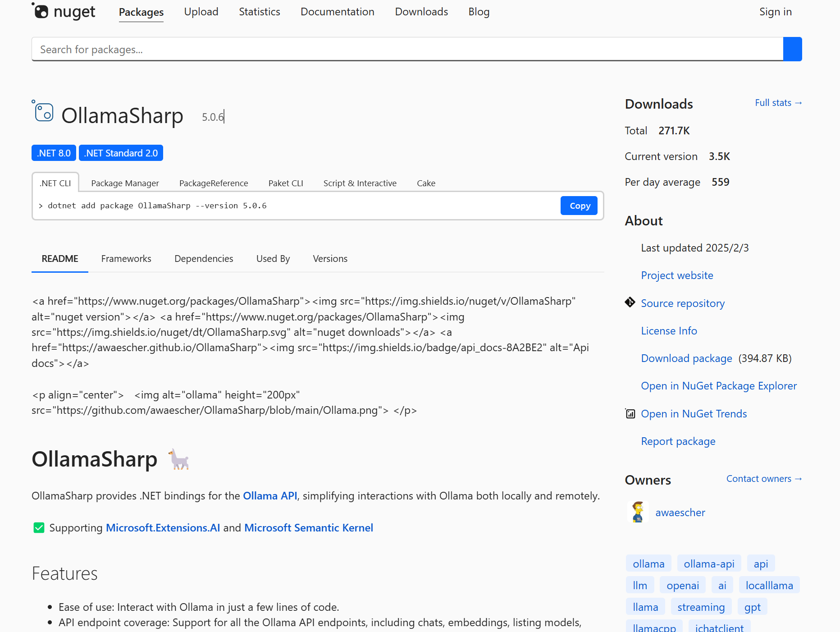Click the gpt tag

click(753, 607)
